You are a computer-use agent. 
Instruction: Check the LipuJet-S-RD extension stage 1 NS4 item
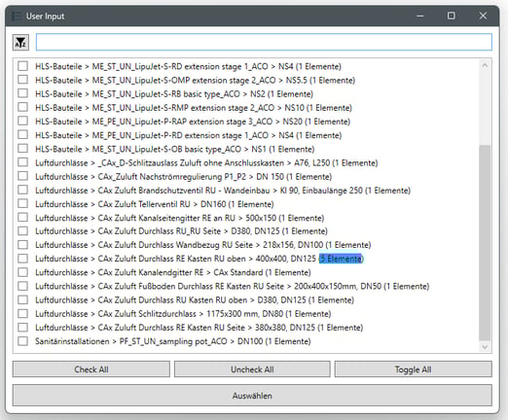click(22, 66)
